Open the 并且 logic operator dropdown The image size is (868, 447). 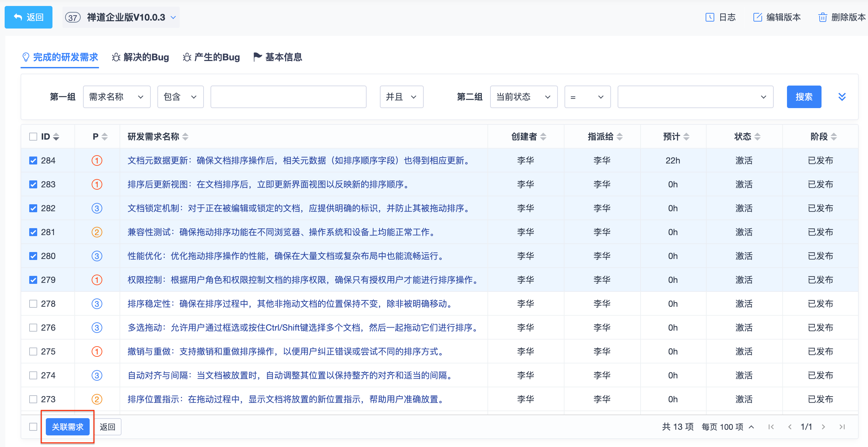point(401,97)
